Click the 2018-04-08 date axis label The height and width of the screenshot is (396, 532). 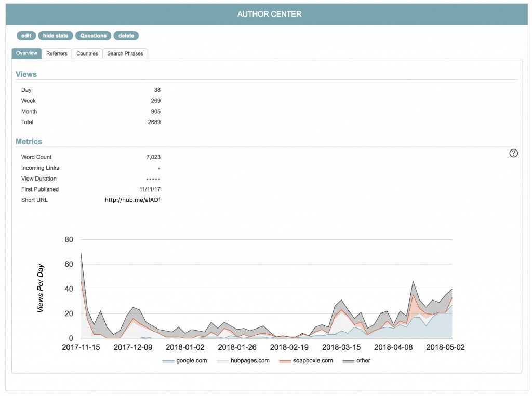coord(393,347)
